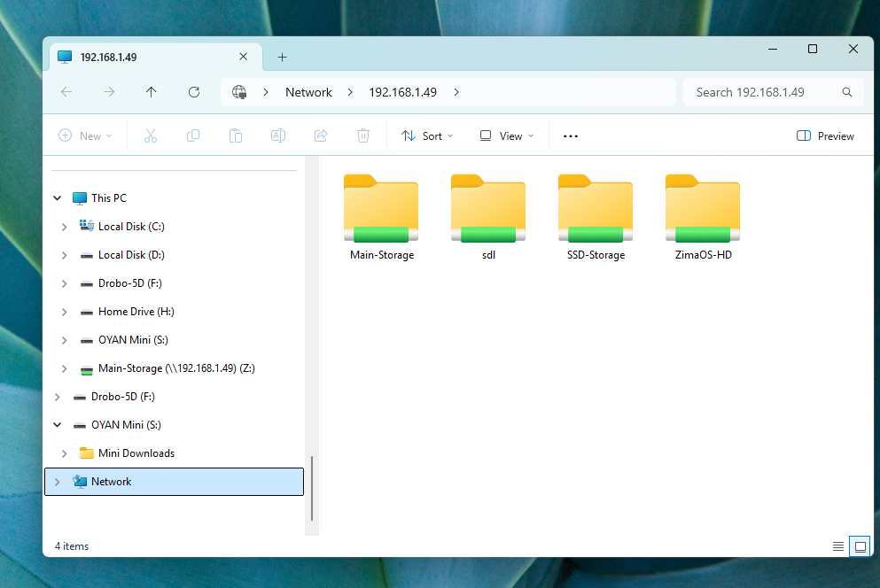Maximize the File Explorer window

tap(812, 49)
